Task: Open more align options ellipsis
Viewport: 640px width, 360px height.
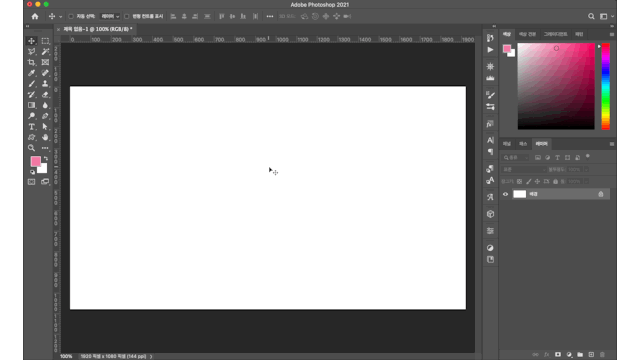Action: pos(270,16)
